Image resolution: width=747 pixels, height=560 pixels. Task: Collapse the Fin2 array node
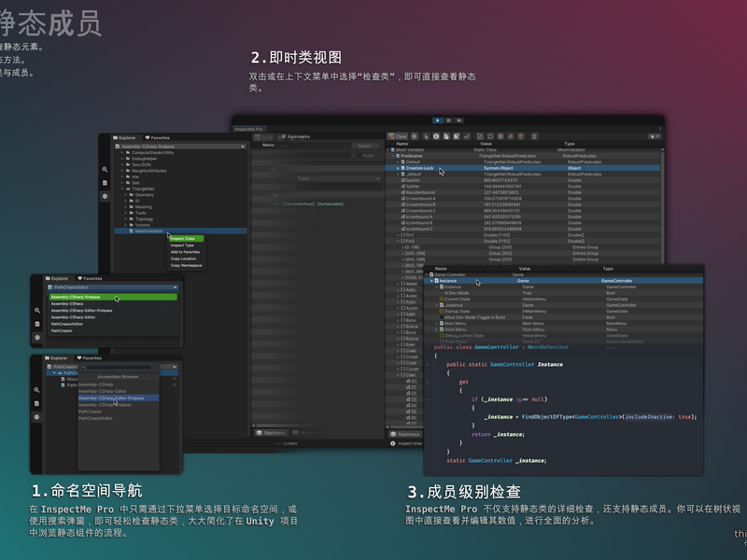tap(399, 242)
